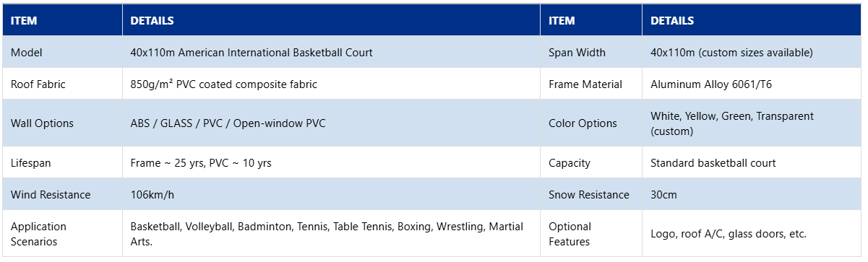
Task: Click the 40x110m American International Basketball Court text
Action: click(x=252, y=53)
